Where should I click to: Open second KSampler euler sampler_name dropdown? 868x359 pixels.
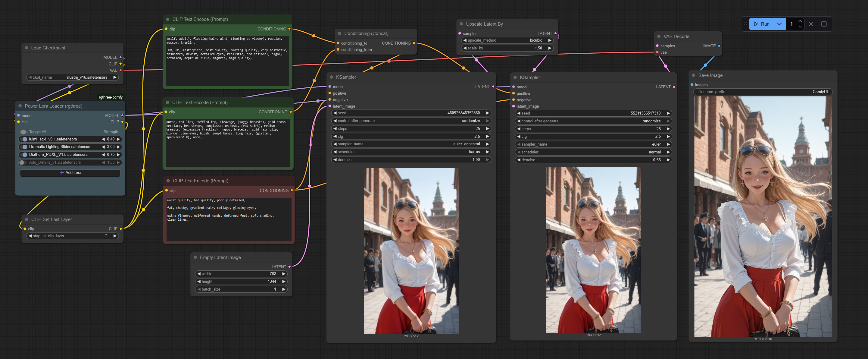click(593, 144)
